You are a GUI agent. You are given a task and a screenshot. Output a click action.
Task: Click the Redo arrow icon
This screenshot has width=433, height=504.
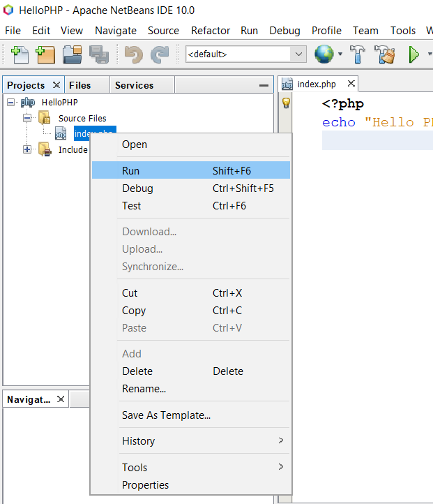160,54
